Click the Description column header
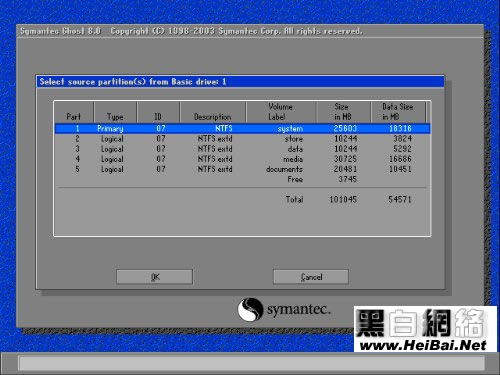500x375 pixels. [213, 112]
